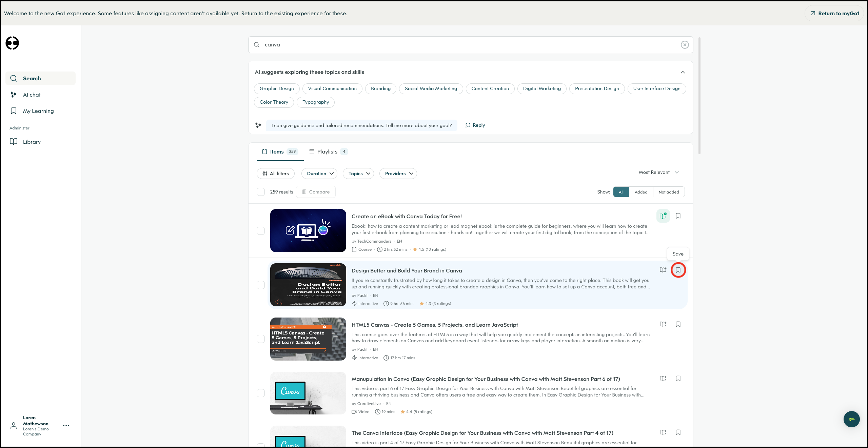Image resolution: width=868 pixels, height=448 pixels.
Task: Click the Go1 logo in sidebar
Action: point(12,43)
